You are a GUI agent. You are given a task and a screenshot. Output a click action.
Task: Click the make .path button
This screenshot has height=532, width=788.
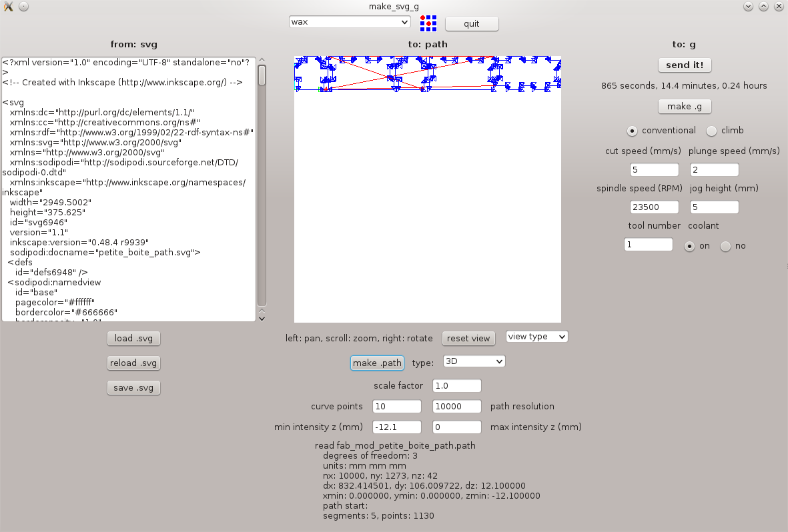click(x=377, y=363)
